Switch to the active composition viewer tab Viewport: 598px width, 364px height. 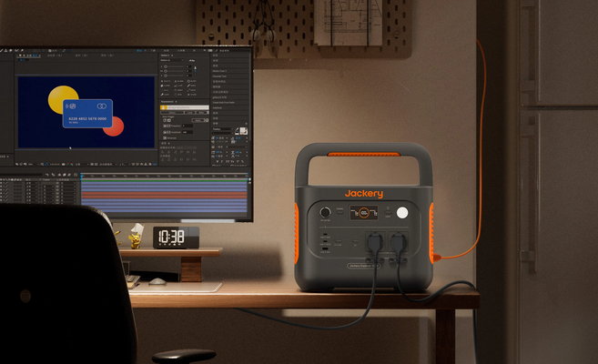click(29, 56)
